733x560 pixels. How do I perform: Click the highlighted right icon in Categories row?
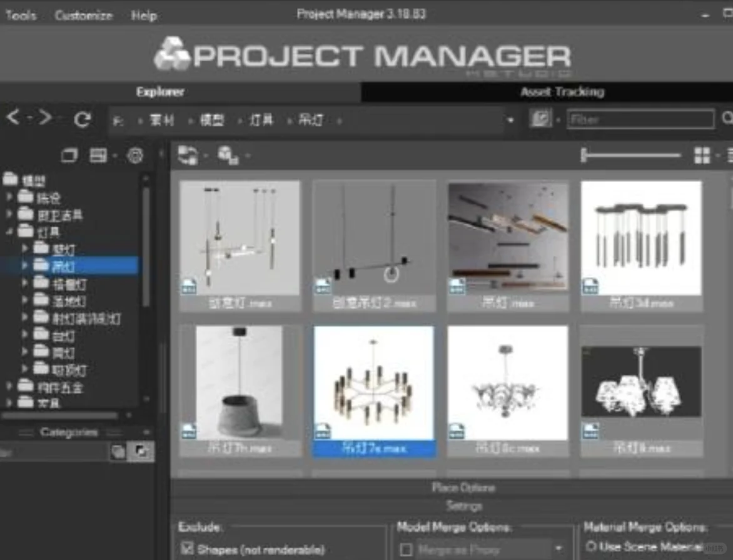pos(141,451)
